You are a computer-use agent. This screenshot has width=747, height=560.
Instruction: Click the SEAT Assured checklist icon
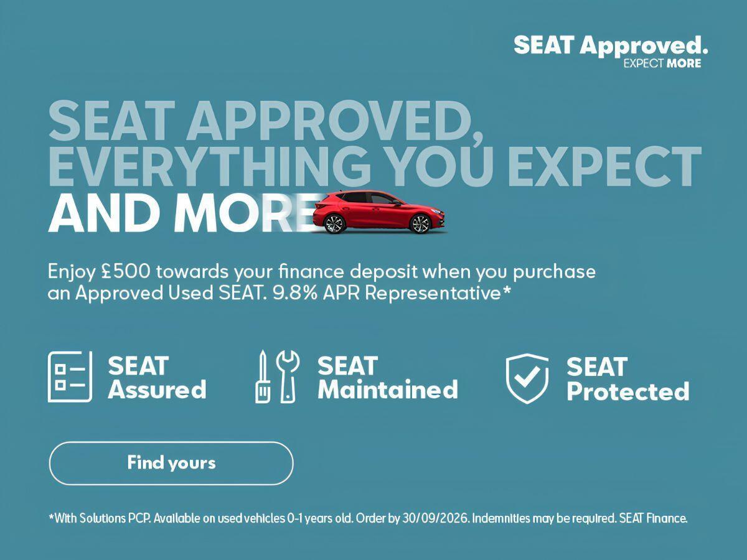pos(70,376)
